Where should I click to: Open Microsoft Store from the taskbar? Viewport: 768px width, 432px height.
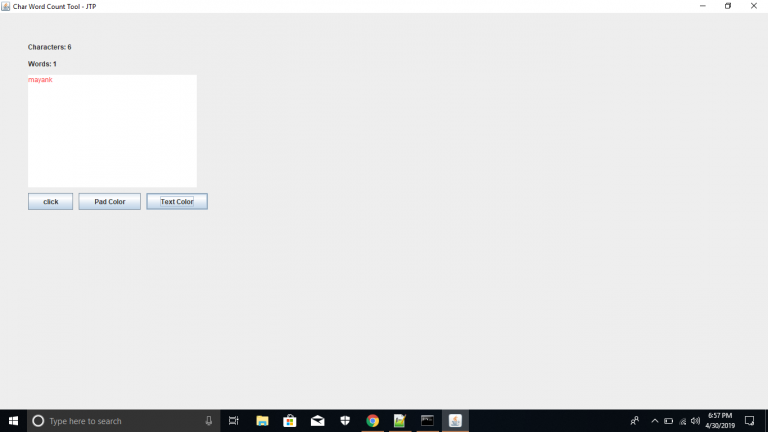pos(290,421)
